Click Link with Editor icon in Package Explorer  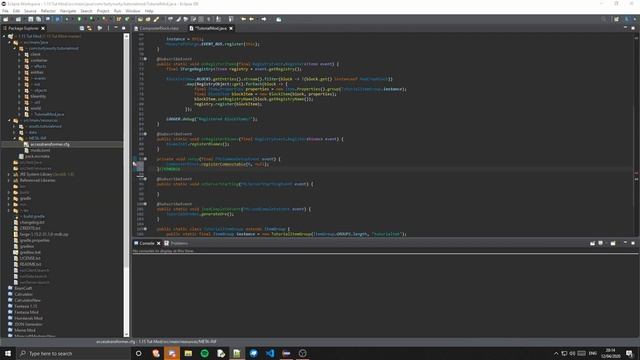point(89,28)
